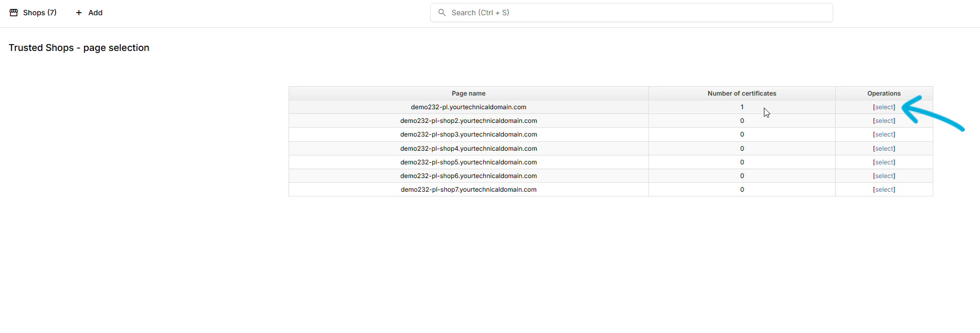Pick the select link for demo232-pl-shop4
Image resolution: width=980 pixels, height=333 pixels.
tap(884, 149)
